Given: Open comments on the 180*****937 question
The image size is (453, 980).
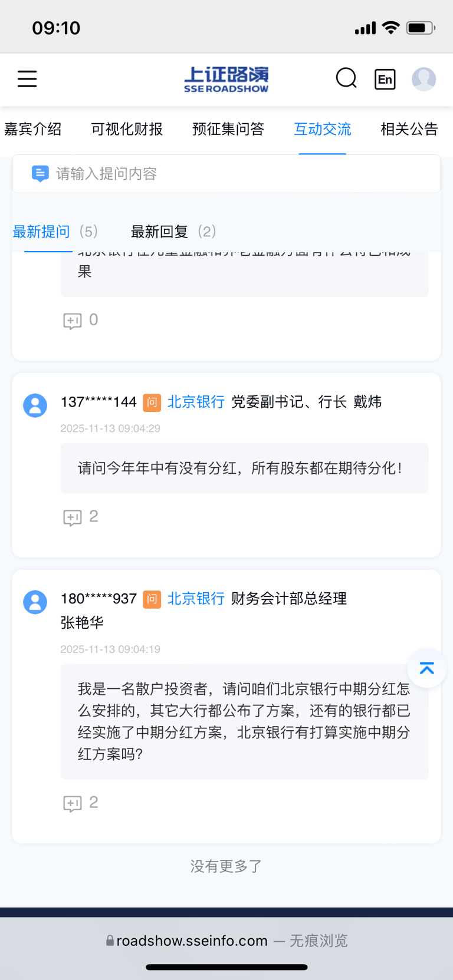Looking at the screenshot, I should pos(73,803).
